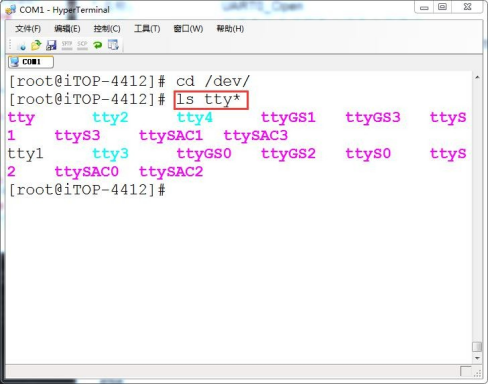Click the 'cd /dev/' command text

pos(213,81)
